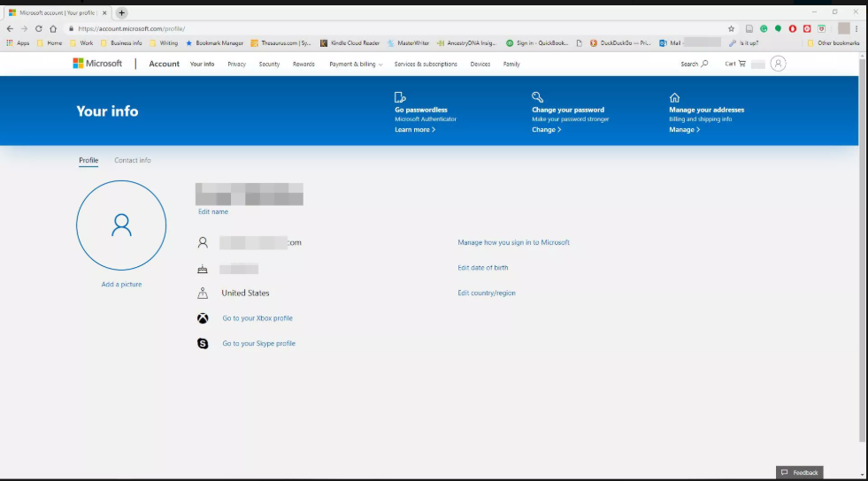Open the Security menu item
Viewport: 868px width, 481px height.
coord(269,65)
